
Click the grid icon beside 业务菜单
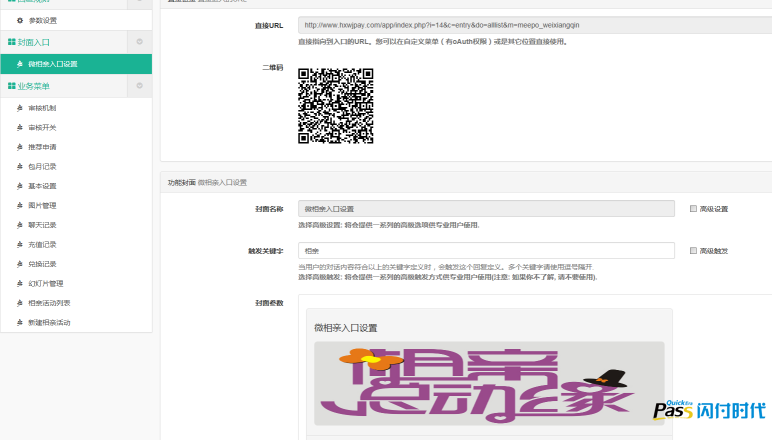coord(11,86)
